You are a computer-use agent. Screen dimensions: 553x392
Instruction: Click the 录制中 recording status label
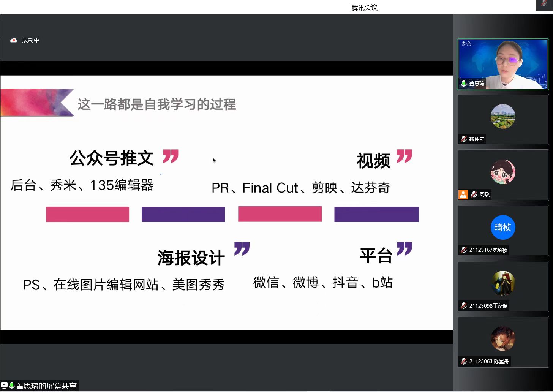[31, 40]
